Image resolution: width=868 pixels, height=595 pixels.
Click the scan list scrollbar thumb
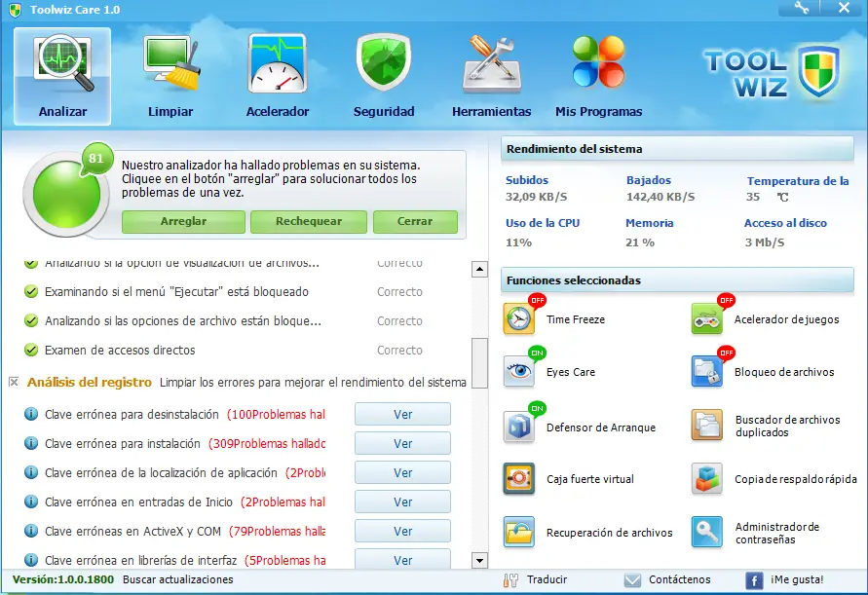tap(479, 363)
